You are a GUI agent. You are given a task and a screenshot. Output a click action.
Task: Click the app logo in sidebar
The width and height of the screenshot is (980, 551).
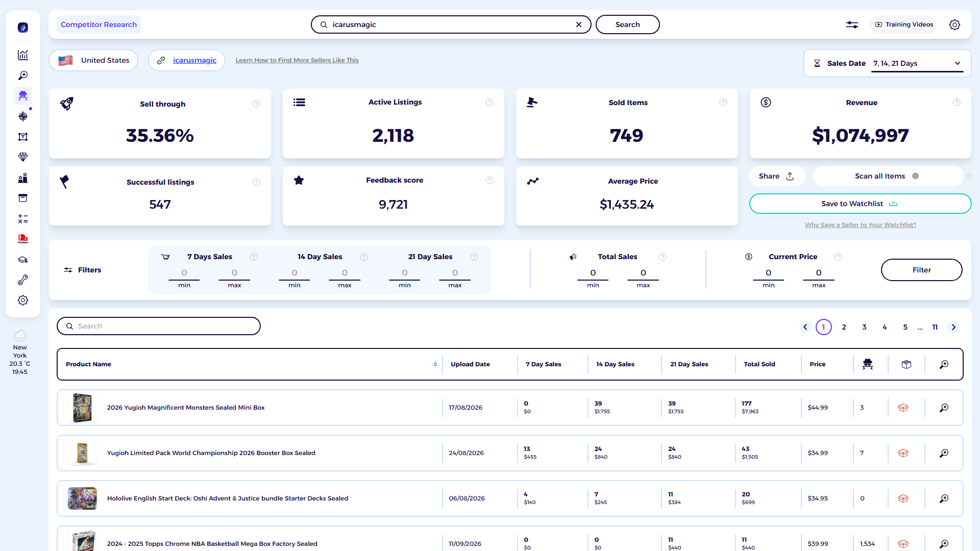click(23, 28)
